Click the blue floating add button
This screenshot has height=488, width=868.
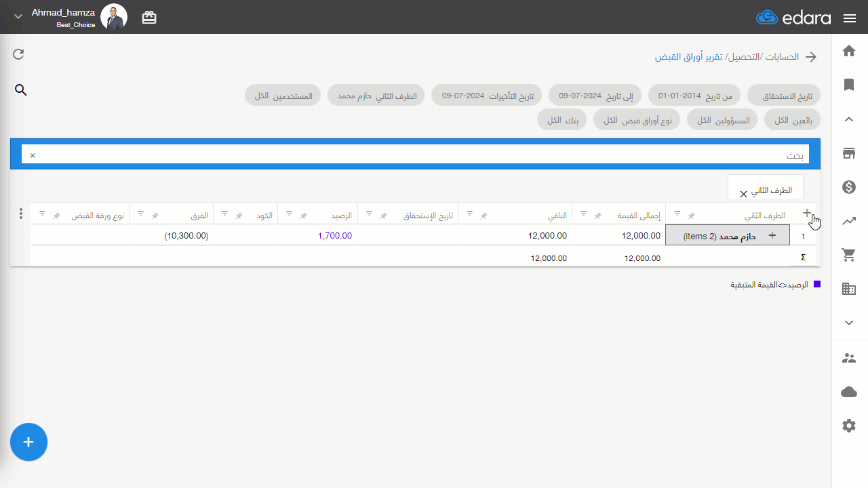(28, 442)
